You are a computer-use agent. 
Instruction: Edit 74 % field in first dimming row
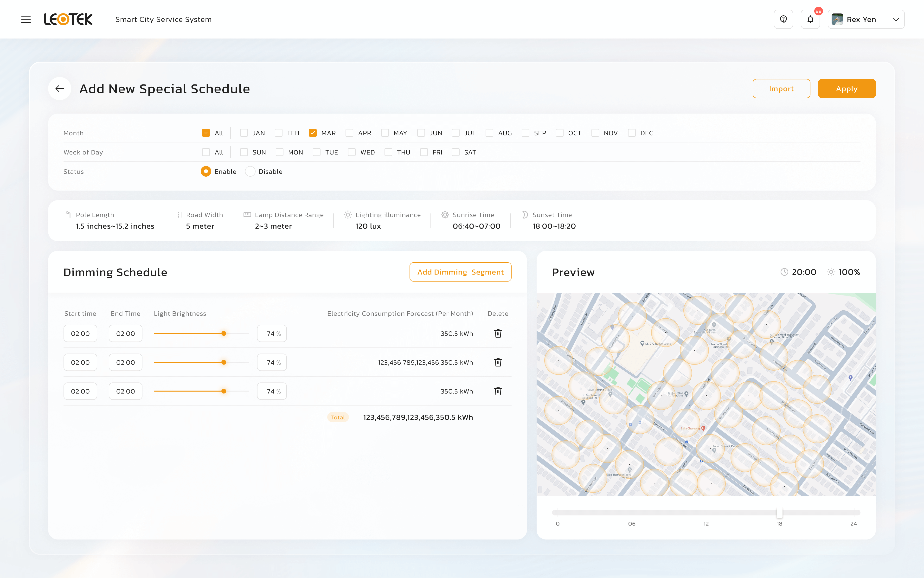click(272, 333)
